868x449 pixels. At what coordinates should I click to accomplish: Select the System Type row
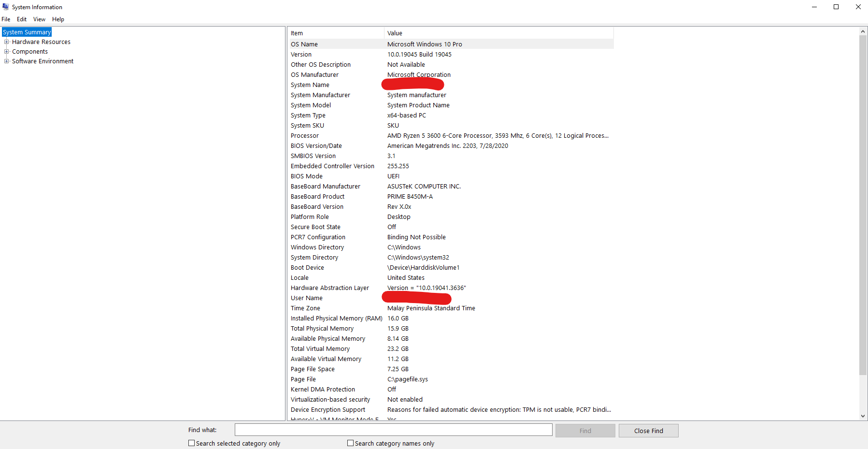click(x=451, y=115)
